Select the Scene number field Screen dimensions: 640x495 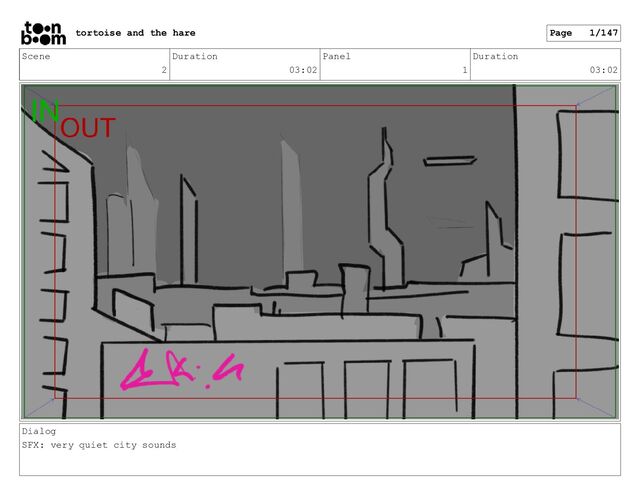pyautogui.click(x=94, y=64)
